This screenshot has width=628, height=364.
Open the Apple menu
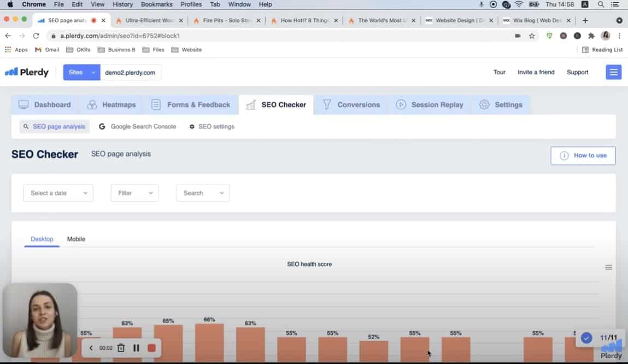pos(10,4)
